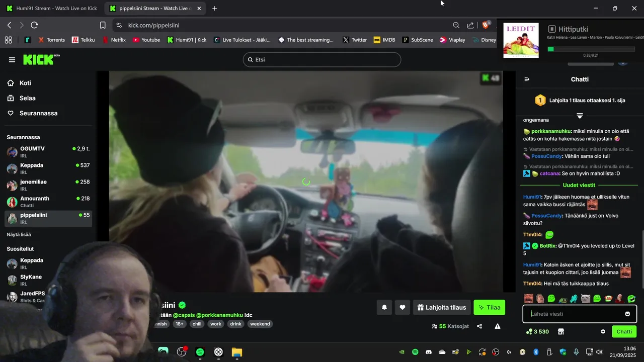The height and width of the screenshot is (362, 644).
Task: Open Brave Shields icon
Action: 486,25
